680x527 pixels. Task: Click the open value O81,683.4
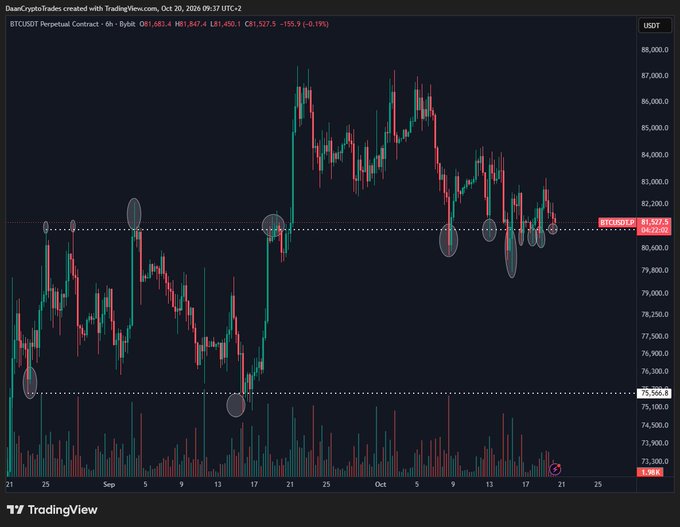coord(155,24)
